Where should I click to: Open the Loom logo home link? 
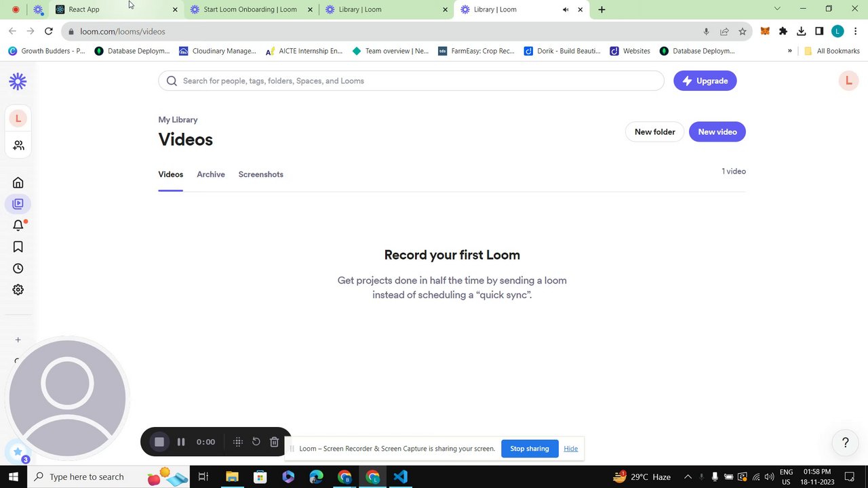coord(18,81)
